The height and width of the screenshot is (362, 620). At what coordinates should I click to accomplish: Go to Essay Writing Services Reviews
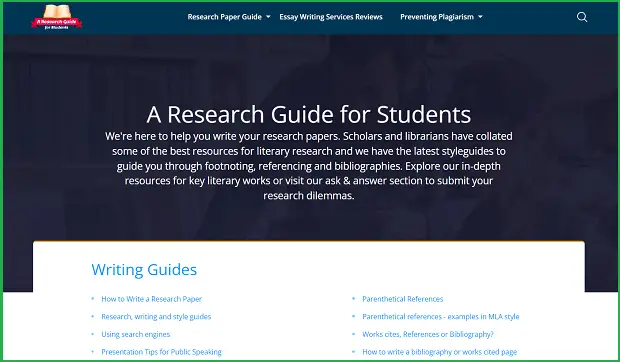click(x=331, y=17)
